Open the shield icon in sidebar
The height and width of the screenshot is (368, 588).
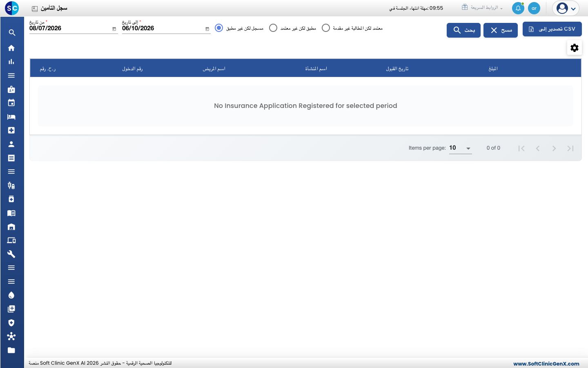click(11, 323)
